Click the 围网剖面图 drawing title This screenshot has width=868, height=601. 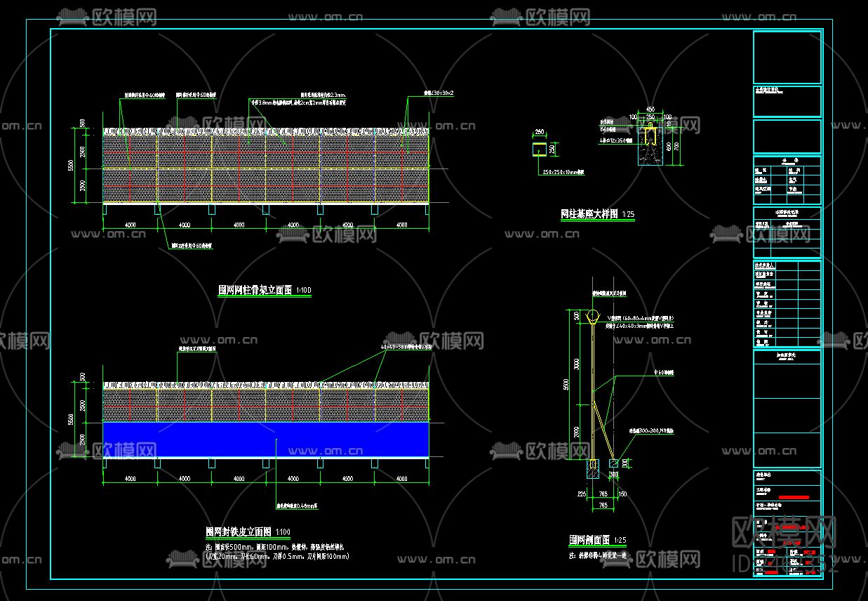(x=589, y=541)
